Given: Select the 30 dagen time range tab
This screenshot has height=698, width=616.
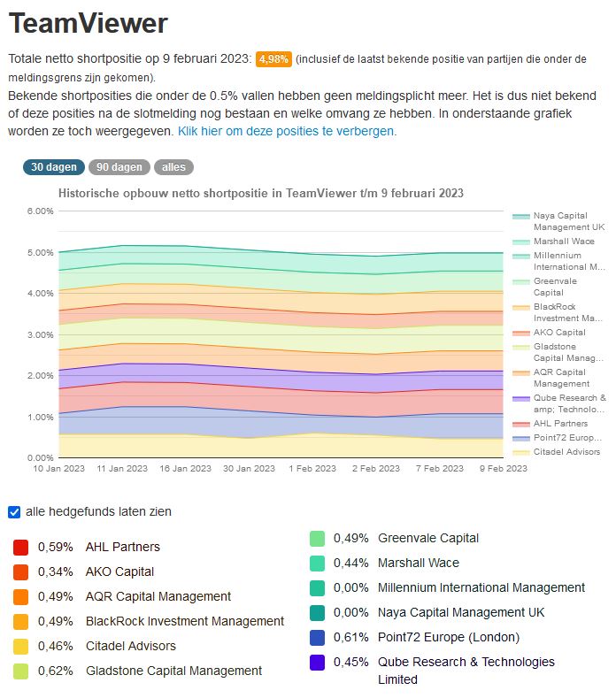Looking at the screenshot, I should tap(53, 167).
